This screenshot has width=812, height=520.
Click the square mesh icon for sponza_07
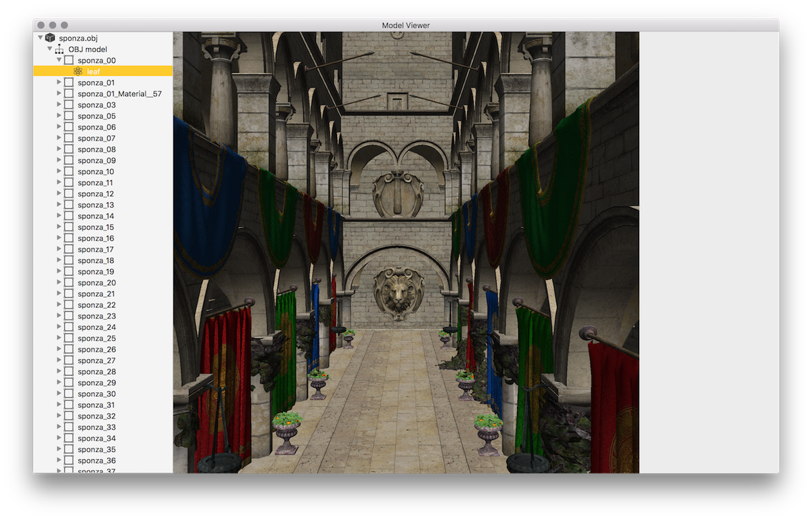68,138
